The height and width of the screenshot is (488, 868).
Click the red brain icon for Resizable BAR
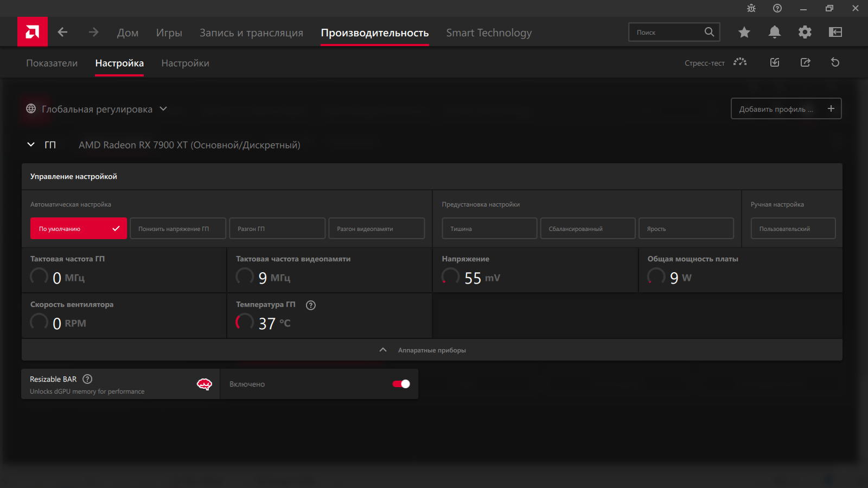pyautogui.click(x=204, y=384)
